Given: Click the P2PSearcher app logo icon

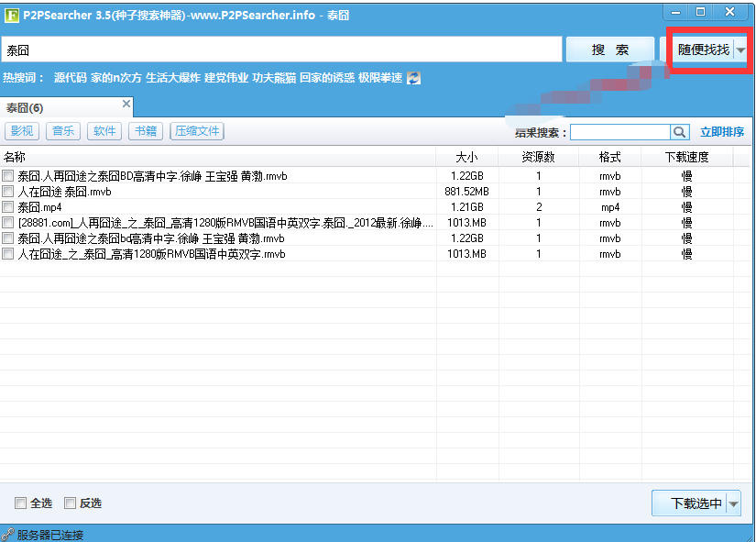Looking at the screenshot, I should pos(10,13).
